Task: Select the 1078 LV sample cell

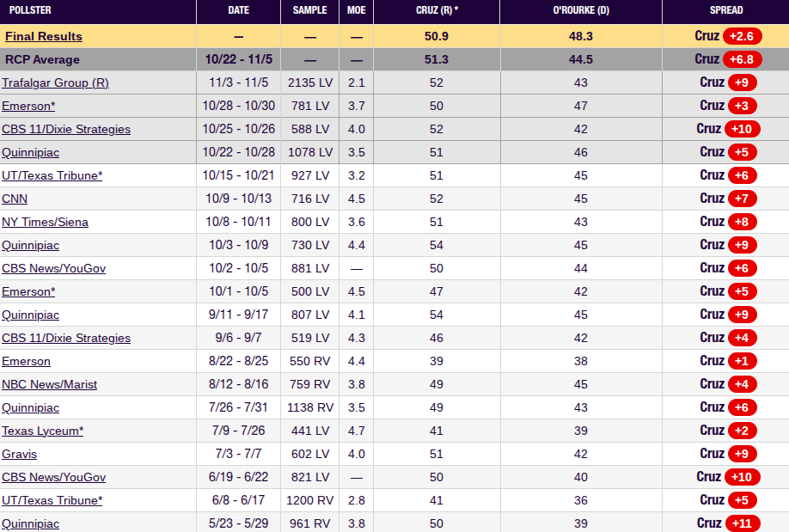Action: point(310,152)
